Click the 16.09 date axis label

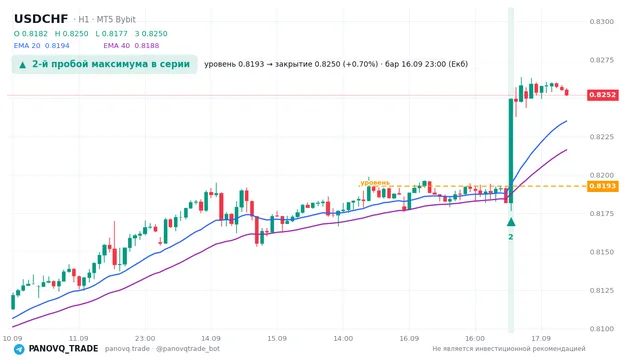pos(409,338)
